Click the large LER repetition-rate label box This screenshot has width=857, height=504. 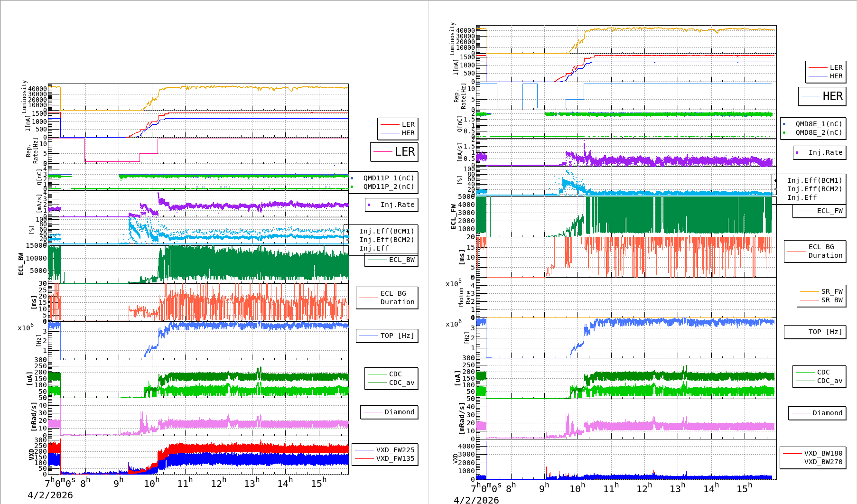[x=394, y=152]
